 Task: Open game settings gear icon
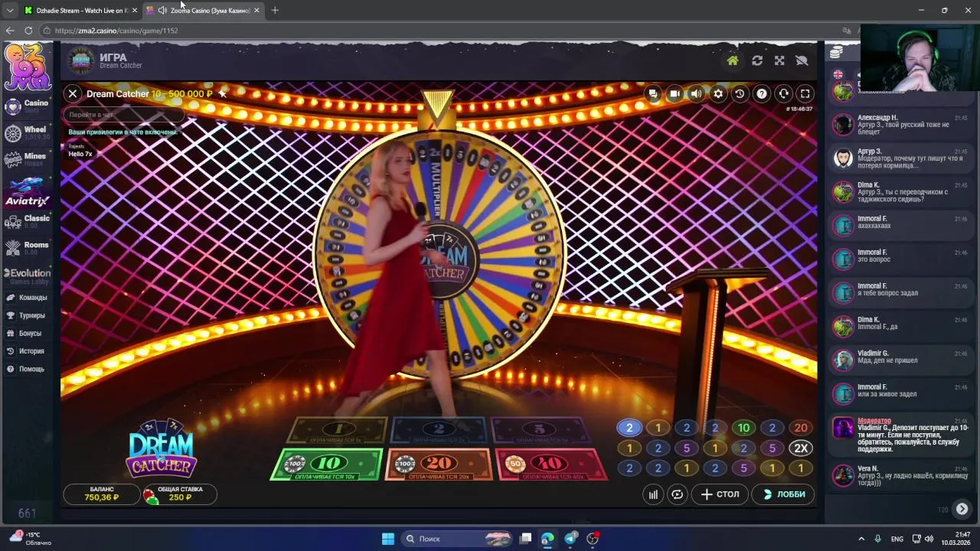[718, 93]
